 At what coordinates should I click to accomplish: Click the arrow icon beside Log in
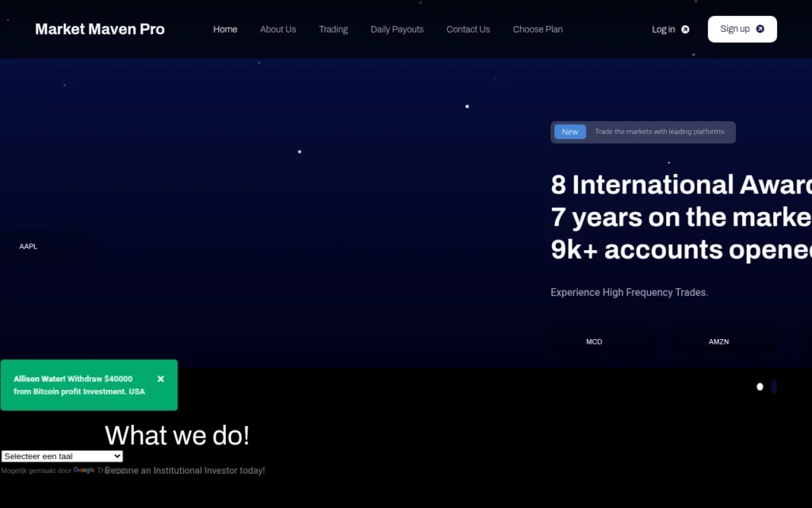click(684, 29)
